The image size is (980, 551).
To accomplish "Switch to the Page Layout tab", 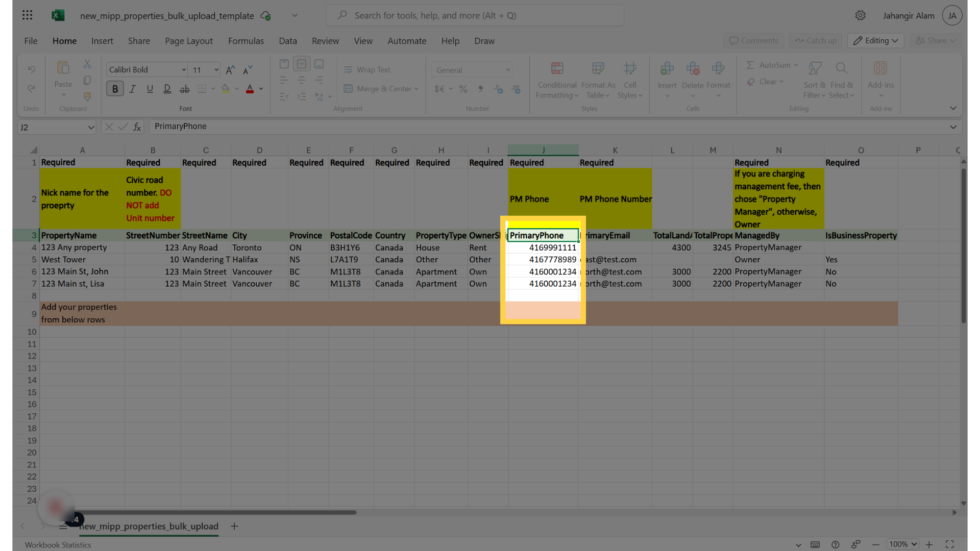I will click(189, 41).
